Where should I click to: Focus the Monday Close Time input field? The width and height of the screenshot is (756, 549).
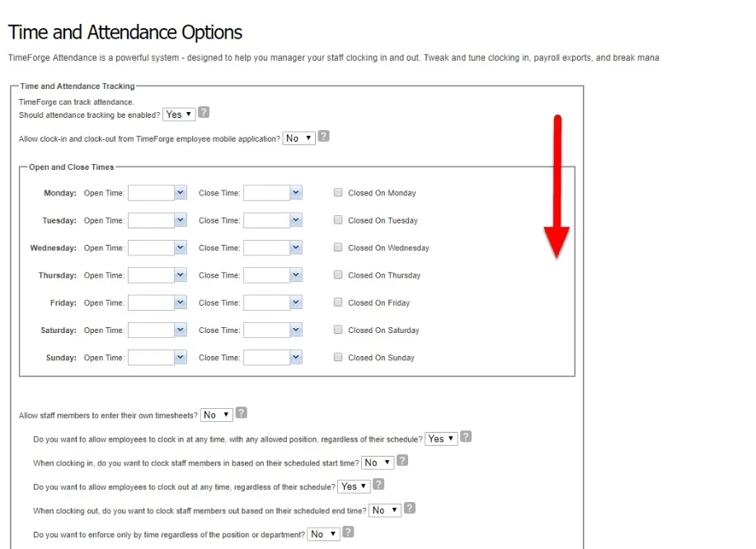(266, 193)
